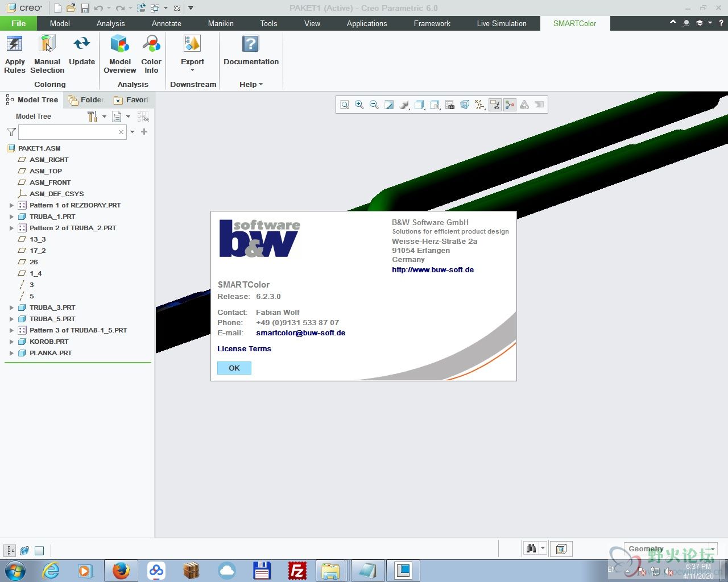Click the appearance states camera icon
The image size is (728, 582).
(450, 105)
